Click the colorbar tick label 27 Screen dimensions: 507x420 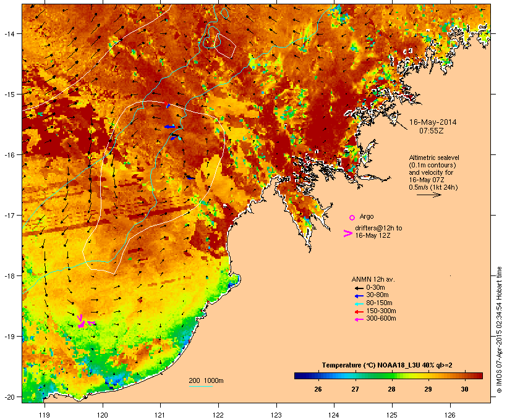[355, 389]
